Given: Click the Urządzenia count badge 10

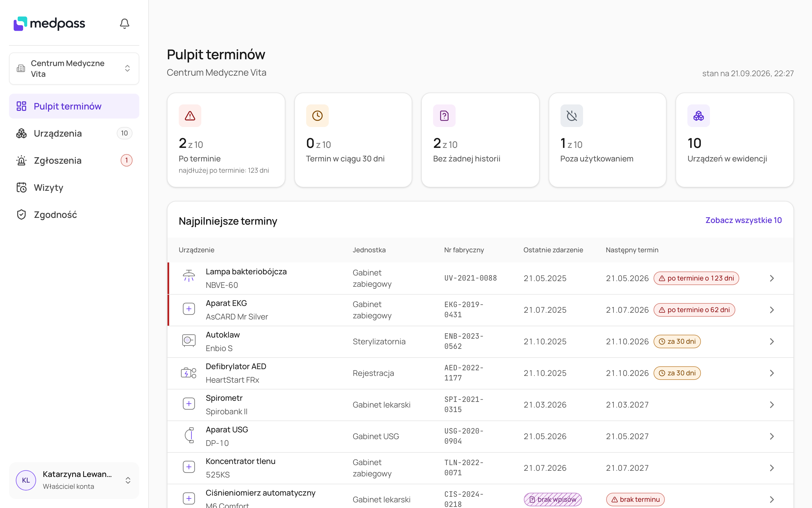Looking at the screenshot, I should pos(125,133).
